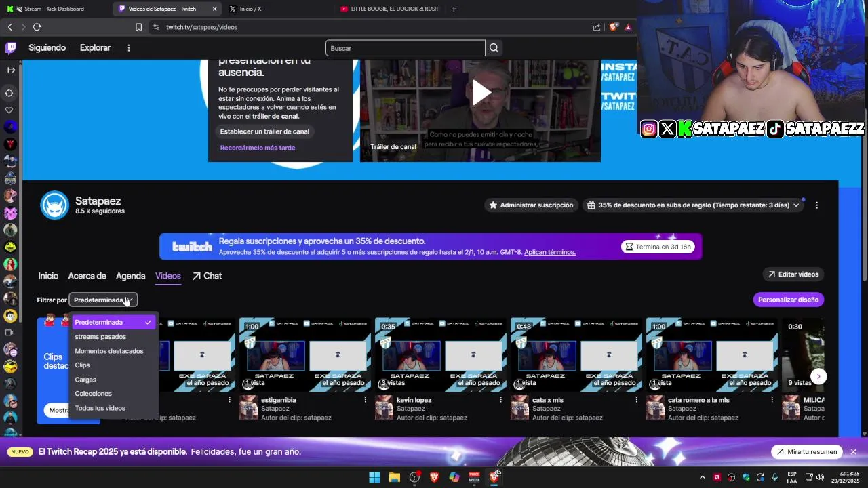This screenshot has width=868, height=488.
Task: Select Predeterminada filter option
Action: 114,323
